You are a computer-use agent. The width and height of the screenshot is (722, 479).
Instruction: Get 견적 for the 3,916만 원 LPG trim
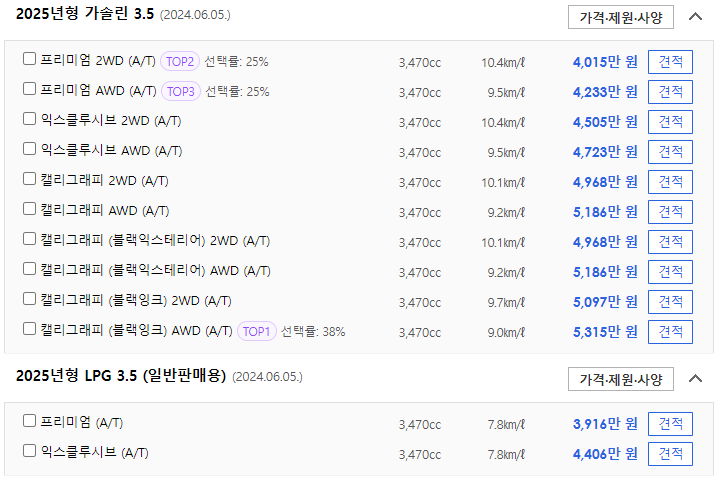pyautogui.click(x=670, y=424)
